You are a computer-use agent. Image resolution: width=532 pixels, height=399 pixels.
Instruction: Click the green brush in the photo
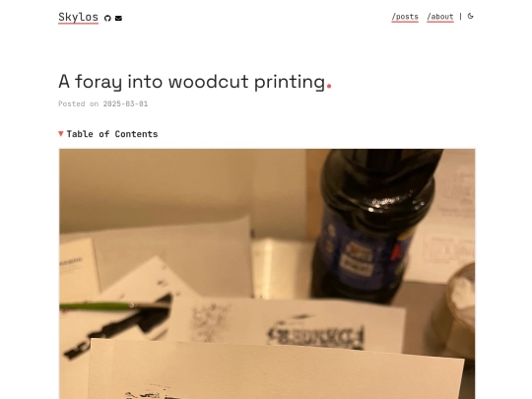click(x=113, y=306)
